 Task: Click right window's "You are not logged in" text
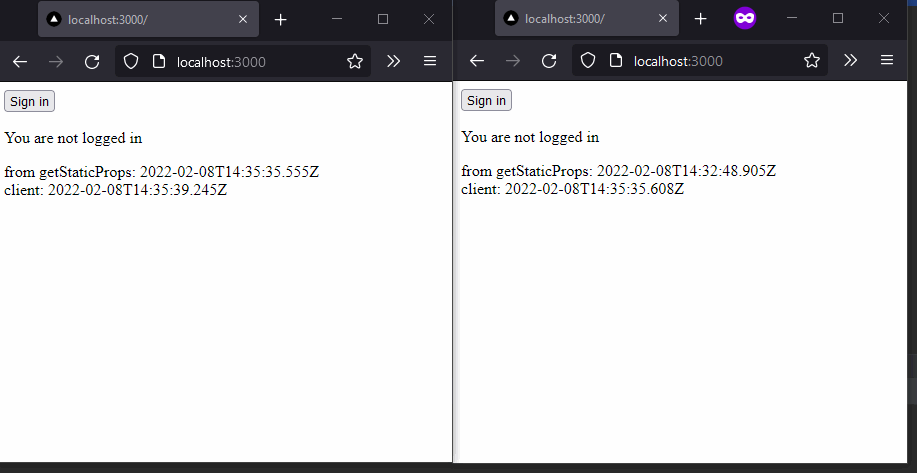tap(530, 137)
